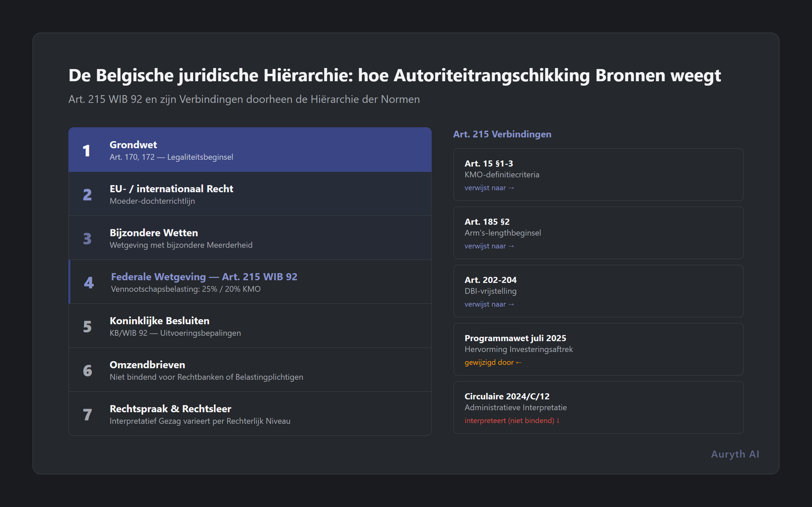
Task: Follow the verwijst naar link under Art. 185 §2
Action: point(489,246)
